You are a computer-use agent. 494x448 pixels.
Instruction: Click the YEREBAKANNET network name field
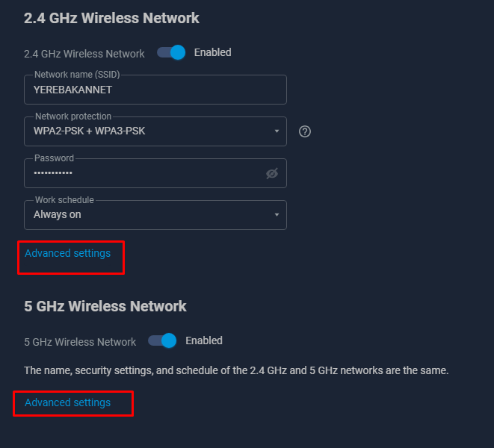tap(155, 90)
